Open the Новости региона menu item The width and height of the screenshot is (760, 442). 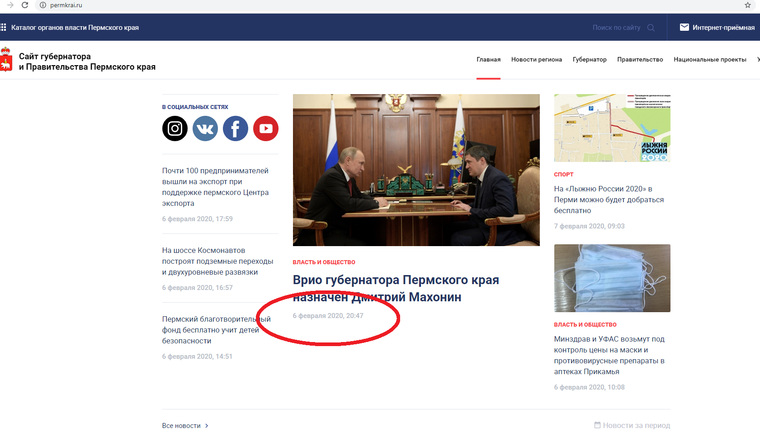pyautogui.click(x=536, y=60)
